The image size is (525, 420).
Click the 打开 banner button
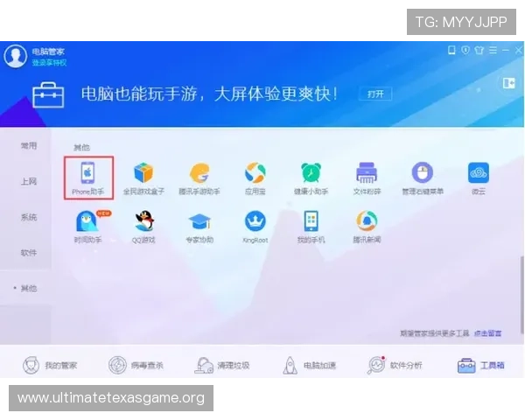(375, 94)
